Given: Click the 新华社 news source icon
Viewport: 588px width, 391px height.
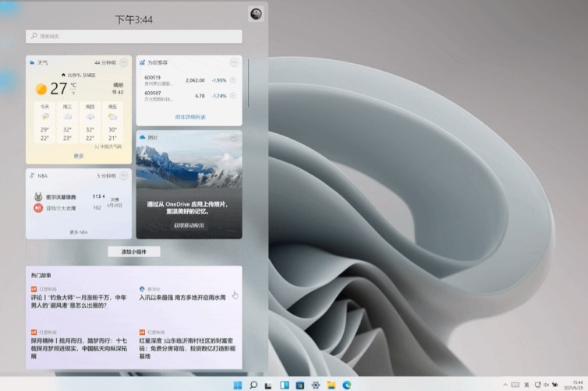Looking at the screenshot, I should point(142,289).
